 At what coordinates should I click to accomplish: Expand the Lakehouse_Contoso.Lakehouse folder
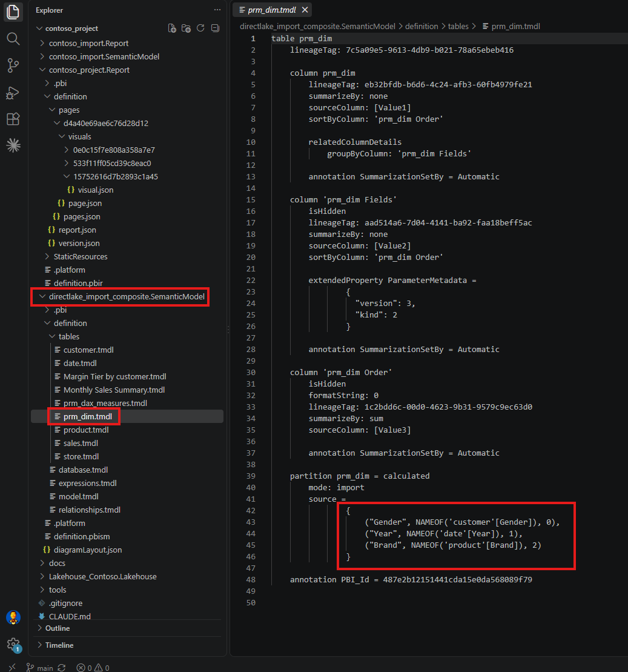[102, 576]
